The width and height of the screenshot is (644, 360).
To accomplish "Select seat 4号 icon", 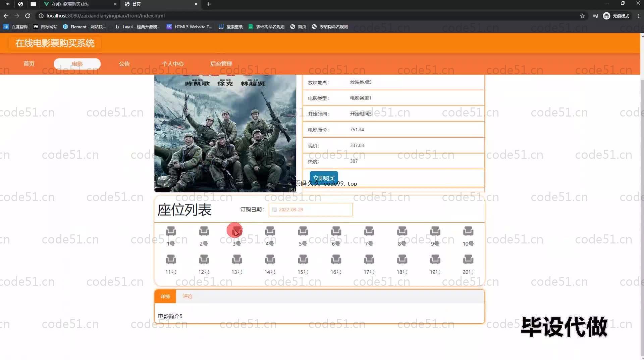I will [270, 231].
